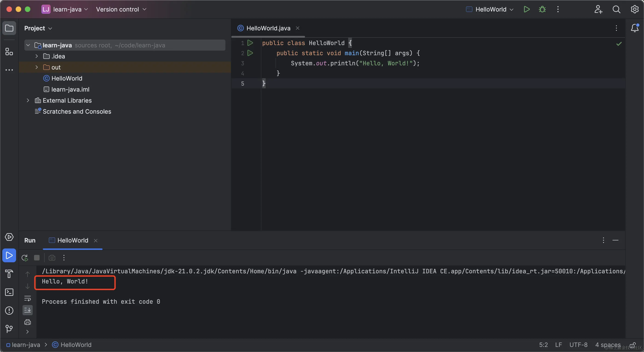Viewport: 644px width, 352px height.
Task: Toggle scroll to end in console
Action: coord(28,310)
